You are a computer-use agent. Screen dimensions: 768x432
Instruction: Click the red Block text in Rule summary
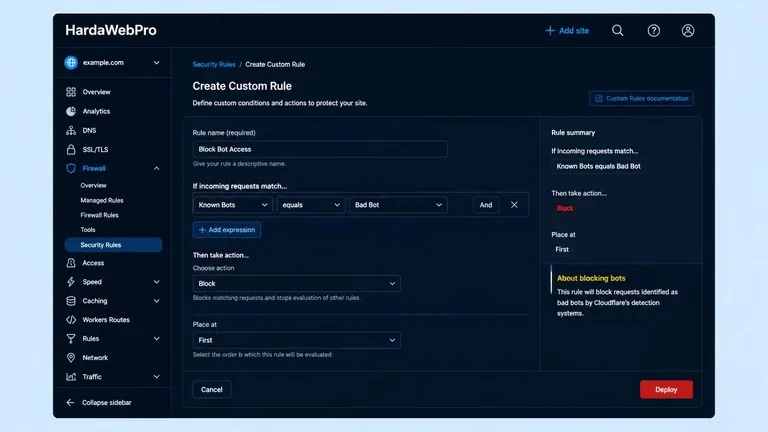point(565,208)
